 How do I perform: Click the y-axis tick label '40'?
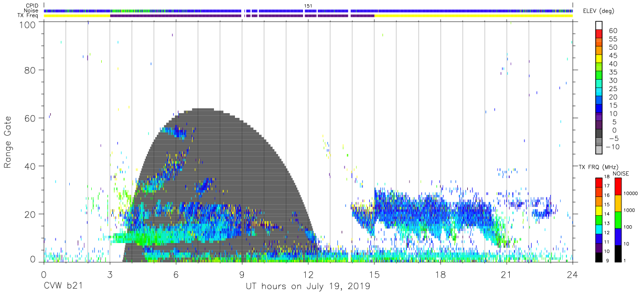(x=30, y=166)
